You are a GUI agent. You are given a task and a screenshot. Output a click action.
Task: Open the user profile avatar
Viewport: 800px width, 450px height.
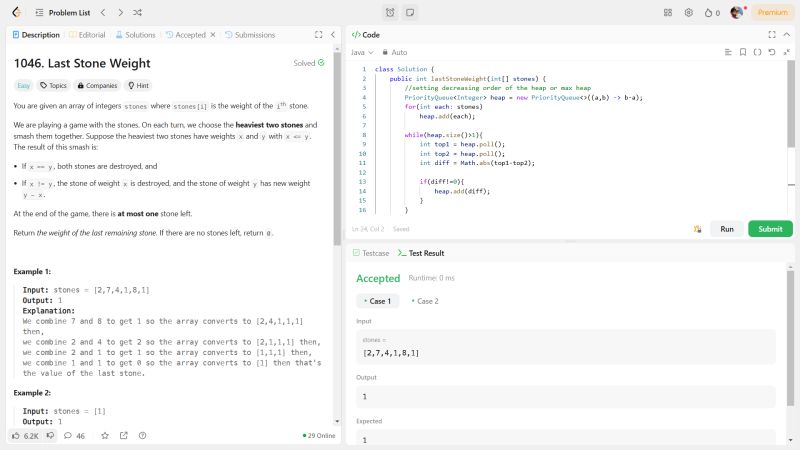(737, 12)
